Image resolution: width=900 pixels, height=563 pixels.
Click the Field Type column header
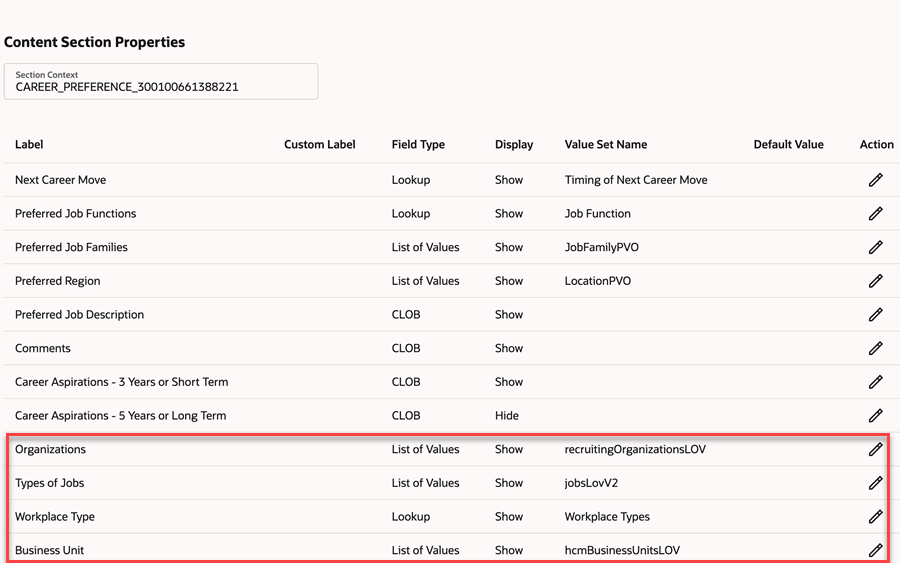[x=418, y=145]
